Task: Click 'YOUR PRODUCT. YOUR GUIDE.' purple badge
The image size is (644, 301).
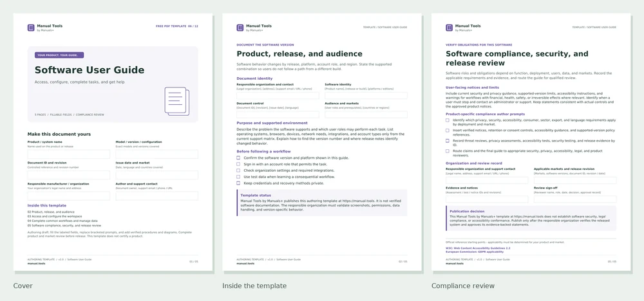Action: click(x=59, y=55)
